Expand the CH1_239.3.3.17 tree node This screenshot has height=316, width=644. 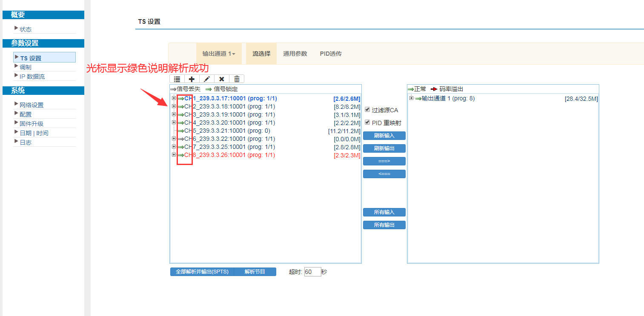click(x=174, y=98)
